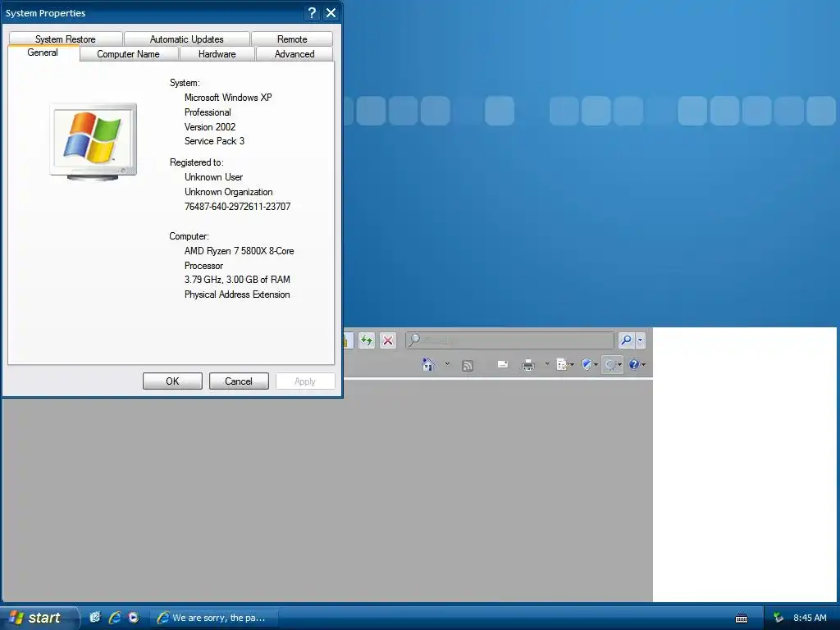Image resolution: width=840 pixels, height=630 pixels.
Task: Click the '3.79 GHz, 3.00 GB of RAM' text
Action: click(237, 280)
